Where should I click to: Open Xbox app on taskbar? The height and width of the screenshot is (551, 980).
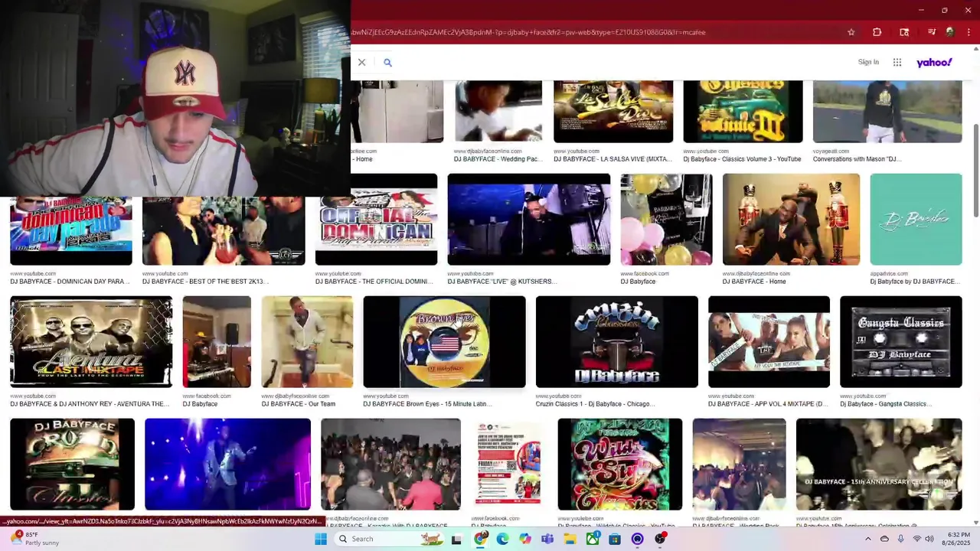[593, 539]
